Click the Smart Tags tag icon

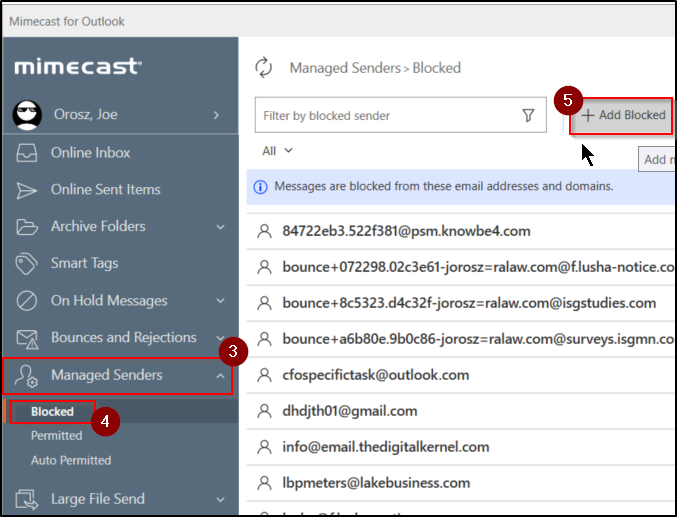(30, 264)
